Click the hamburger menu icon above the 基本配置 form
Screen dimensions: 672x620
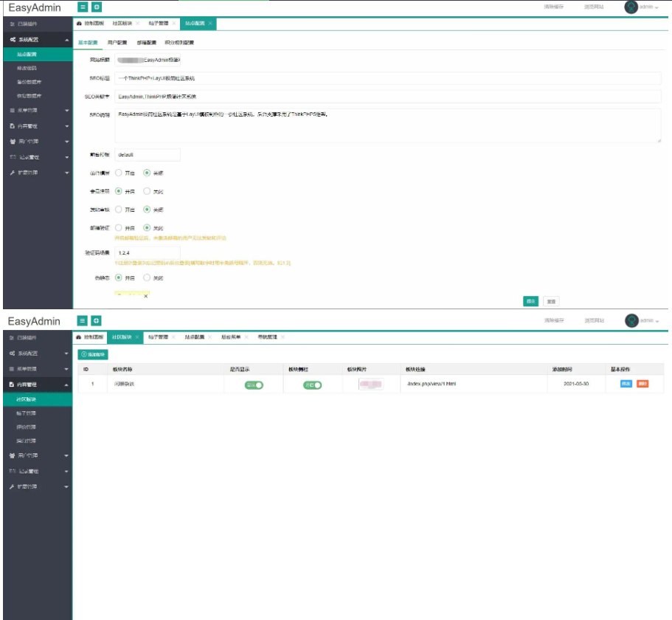pyautogui.click(x=83, y=7)
